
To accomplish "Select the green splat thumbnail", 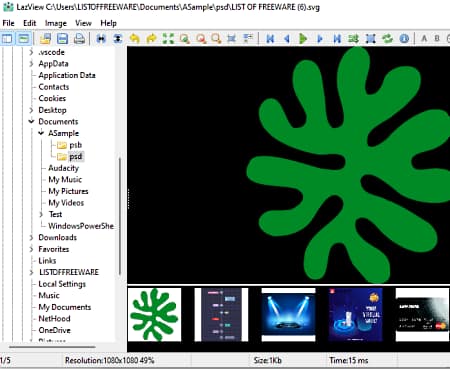I will click(x=154, y=315).
